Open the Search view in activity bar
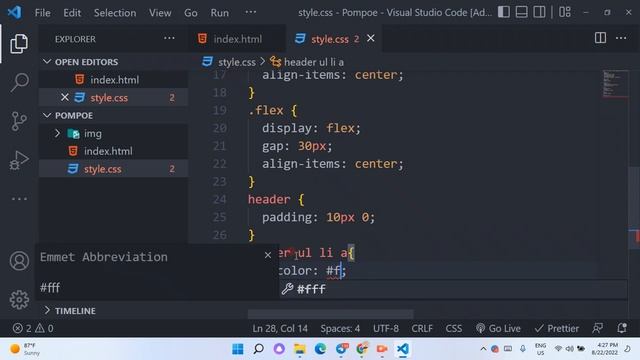640x360 pixels. tap(19, 82)
